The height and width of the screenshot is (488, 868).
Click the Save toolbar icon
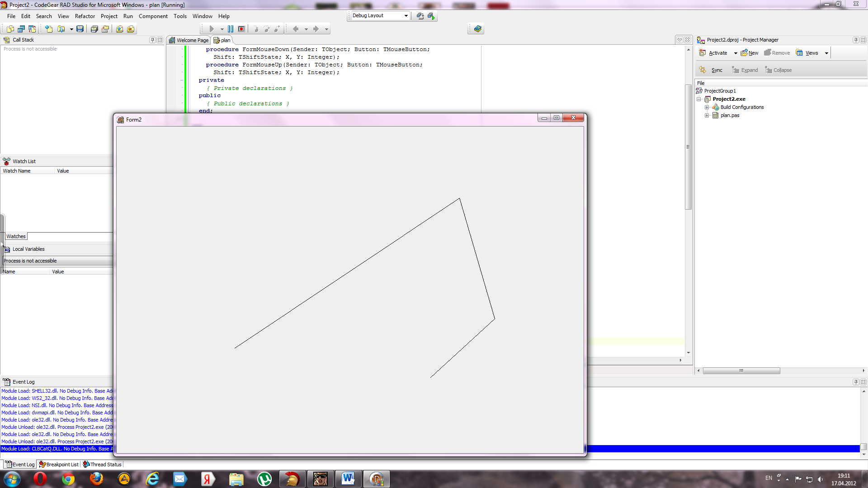click(80, 29)
